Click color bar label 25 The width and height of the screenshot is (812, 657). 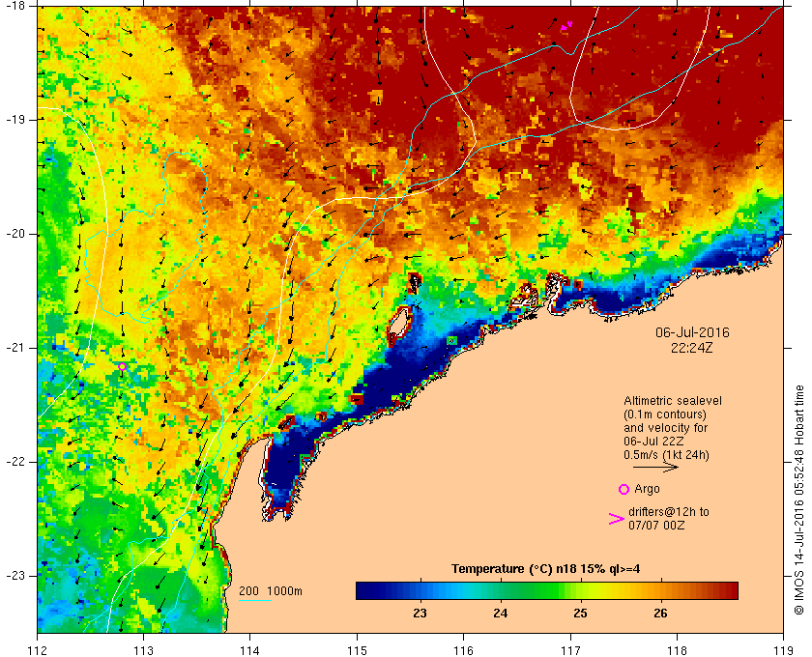581,613
